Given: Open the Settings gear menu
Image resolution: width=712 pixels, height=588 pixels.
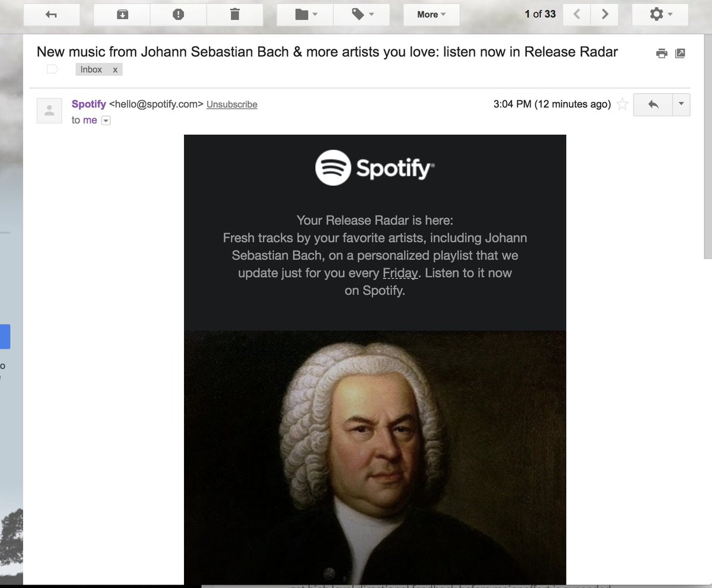Looking at the screenshot, I should (660, 14).
